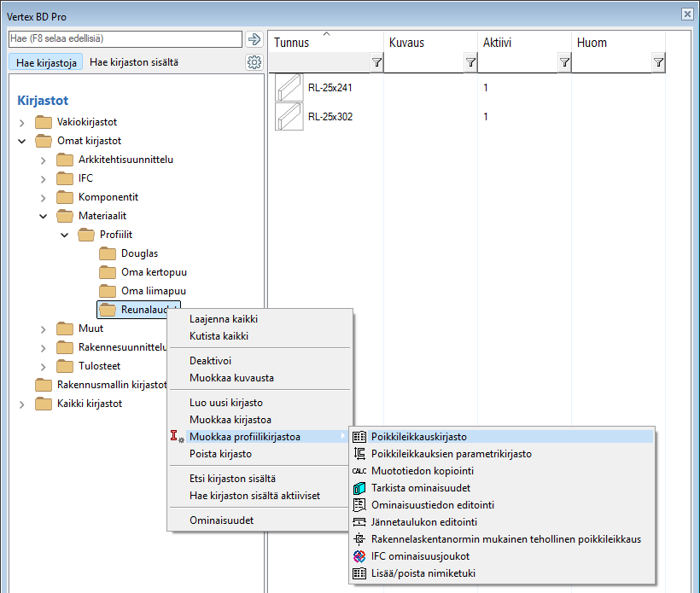Open the Huom column filter funnel
This screenshot has height=593, width=700.
click(x=658, y=63)
